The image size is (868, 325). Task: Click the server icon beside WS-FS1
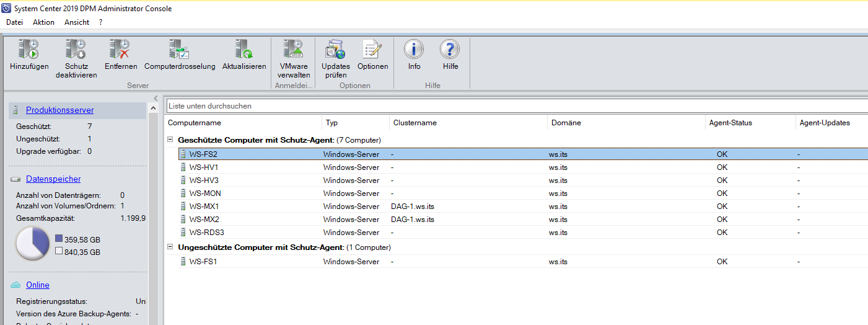point(183,261)
